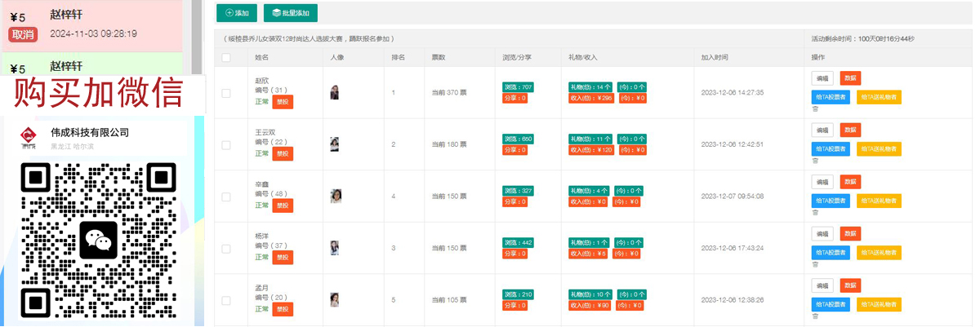
Task: Open 辛鑫's portrait thumbnail
Action: pos(335,196)
